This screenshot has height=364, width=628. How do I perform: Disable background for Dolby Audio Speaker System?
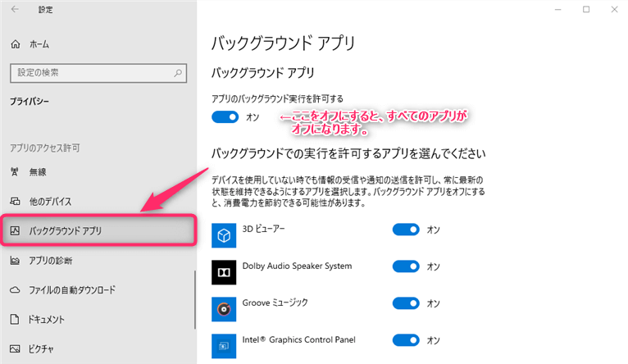click(x=406, y=266)
